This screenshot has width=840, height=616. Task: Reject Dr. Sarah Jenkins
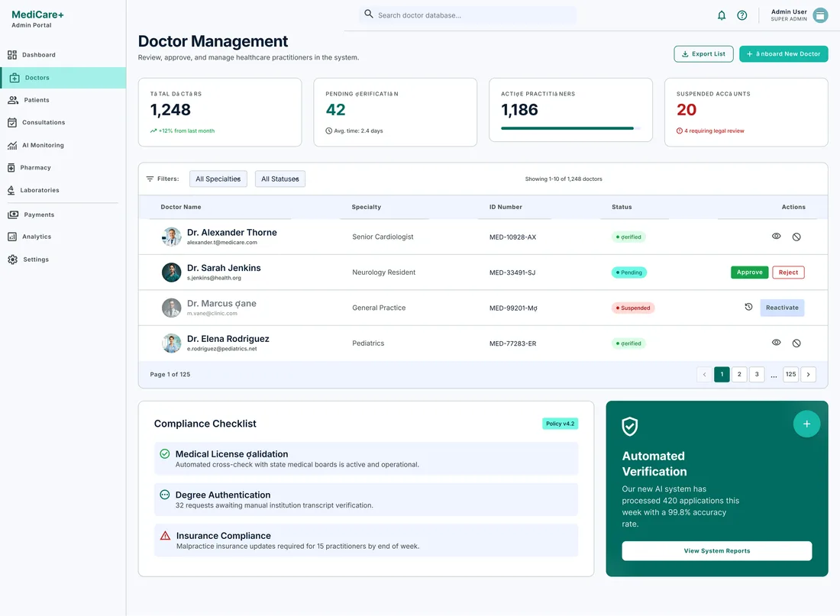click(x=788, y=272)
